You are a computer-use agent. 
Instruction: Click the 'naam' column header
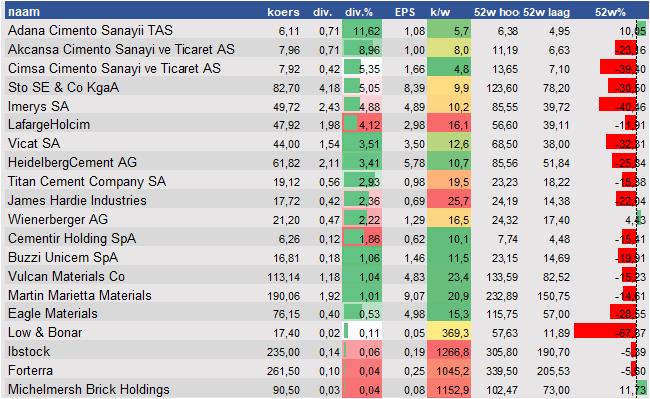(24, 12)
